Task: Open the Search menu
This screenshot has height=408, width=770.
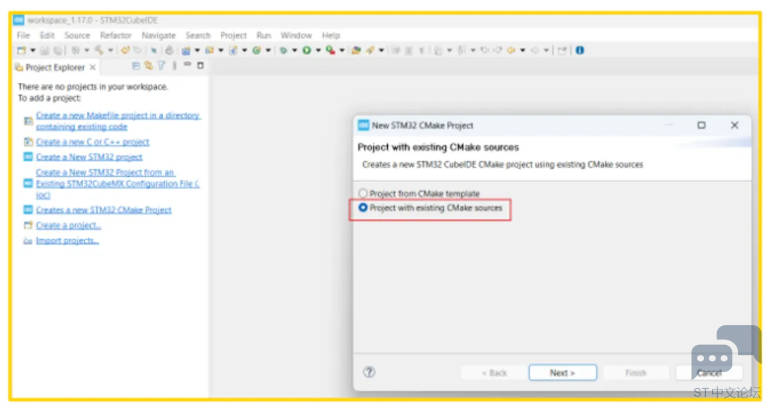Action: (198, 35)
